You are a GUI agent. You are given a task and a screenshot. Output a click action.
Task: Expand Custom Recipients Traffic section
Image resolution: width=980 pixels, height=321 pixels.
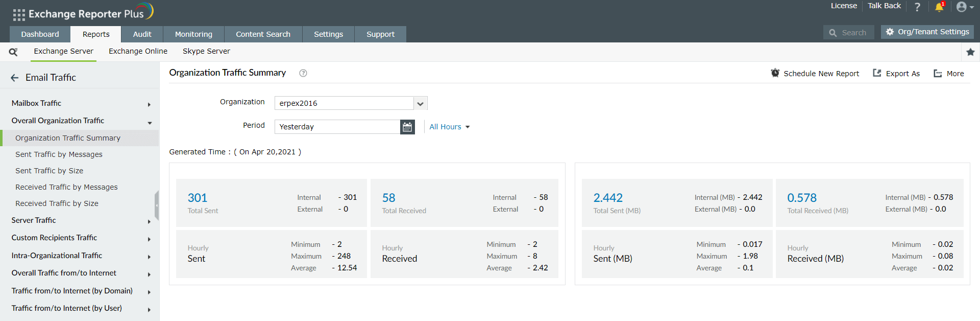point(149,239)
